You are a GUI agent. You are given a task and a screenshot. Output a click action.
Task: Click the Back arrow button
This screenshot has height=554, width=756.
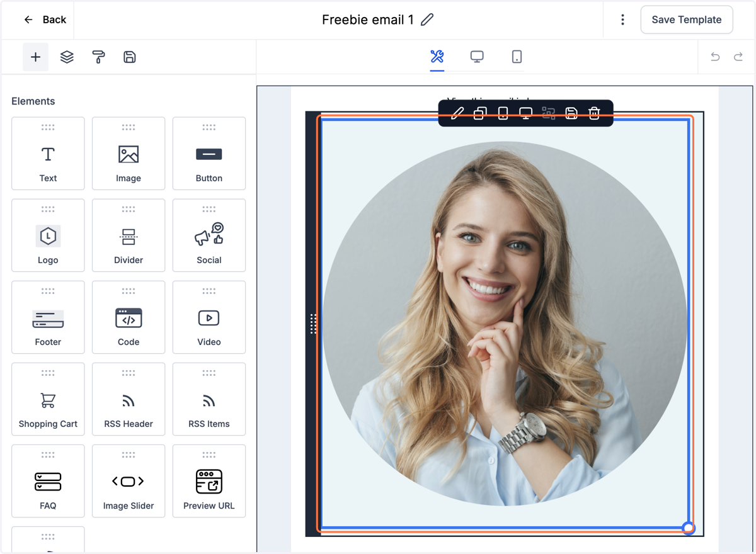pyautogui.click(x=45, y=20)
